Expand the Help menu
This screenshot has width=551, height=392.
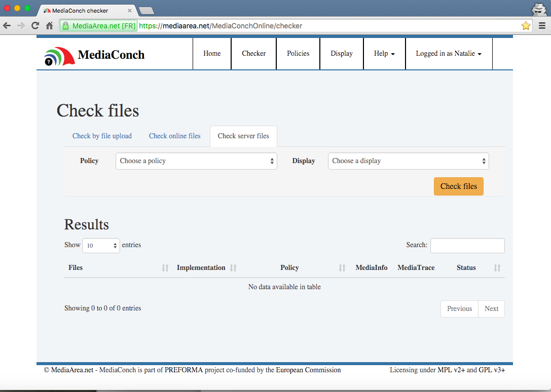pyautogui.click(x=384, y=54)
